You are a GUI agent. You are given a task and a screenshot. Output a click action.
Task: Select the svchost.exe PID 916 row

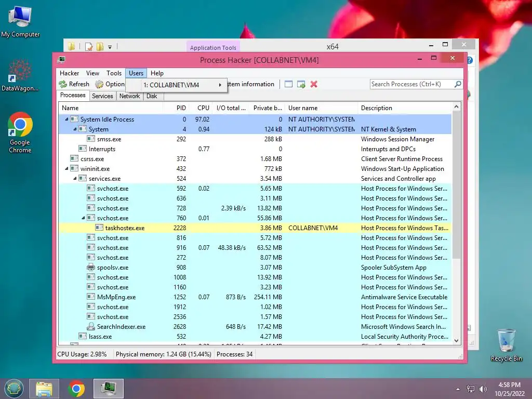[255, 247]
